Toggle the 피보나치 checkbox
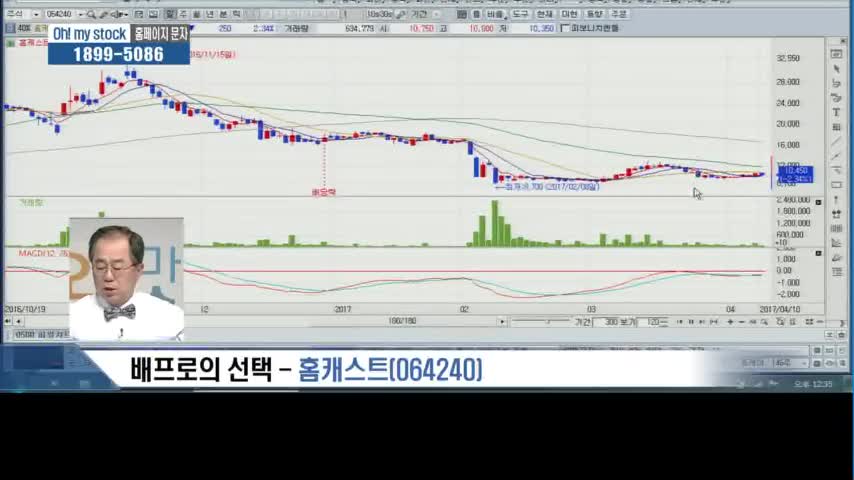Image resolution: width=854 pixels, height=480 pixels. click(x=566, y=28)
